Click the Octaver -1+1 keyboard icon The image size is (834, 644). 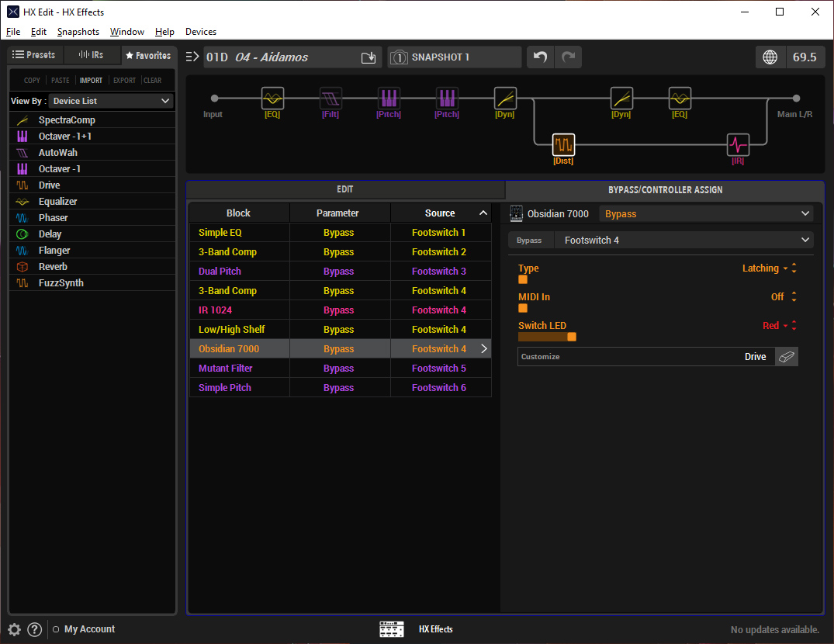(x=22, y=137)
